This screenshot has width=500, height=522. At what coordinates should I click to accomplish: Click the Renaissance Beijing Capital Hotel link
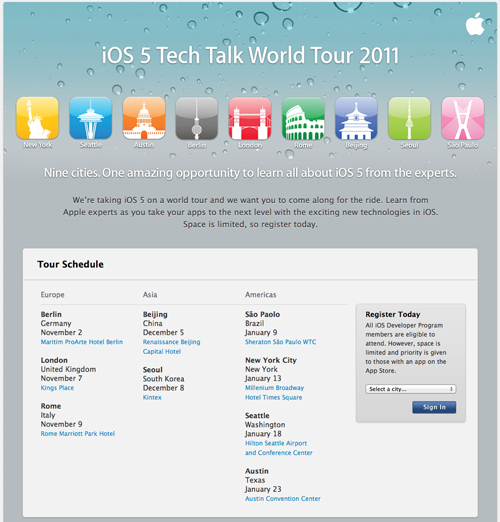171,347
